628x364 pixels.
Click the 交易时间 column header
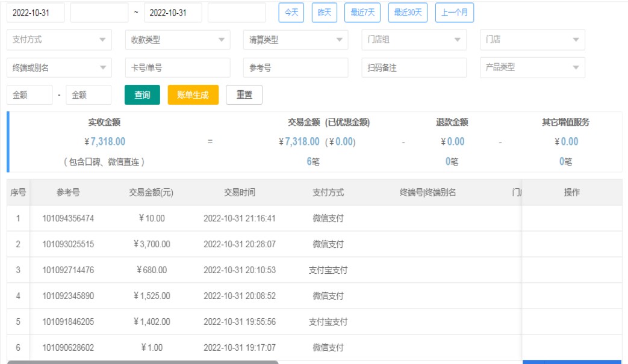click(x=240, y=193)
